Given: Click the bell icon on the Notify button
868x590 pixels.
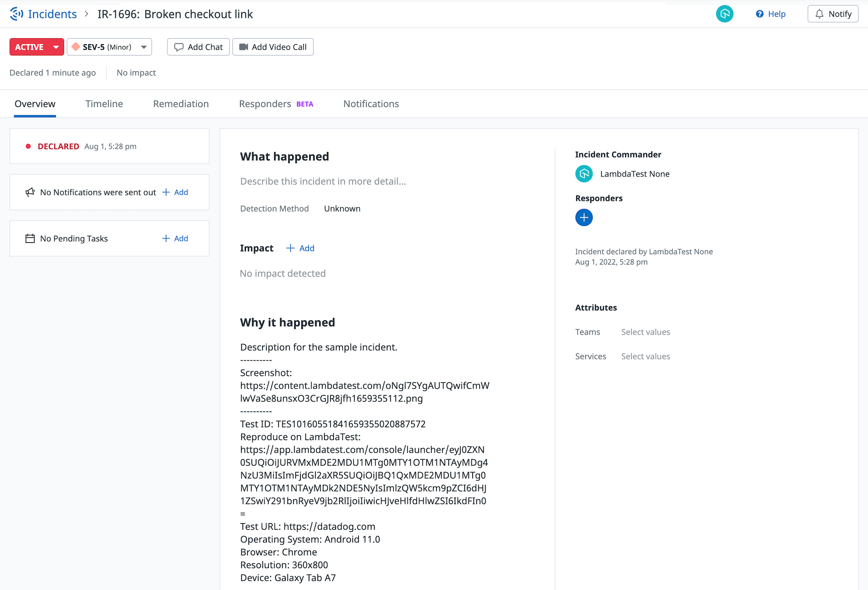Looking at the screenshot, I should pos(819,13).
